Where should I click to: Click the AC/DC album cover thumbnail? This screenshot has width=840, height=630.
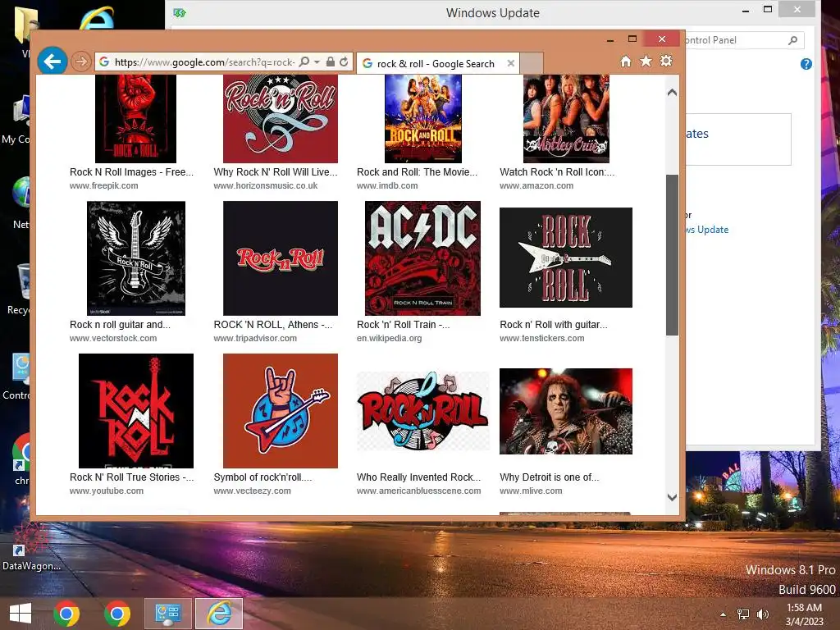point(422,258)
